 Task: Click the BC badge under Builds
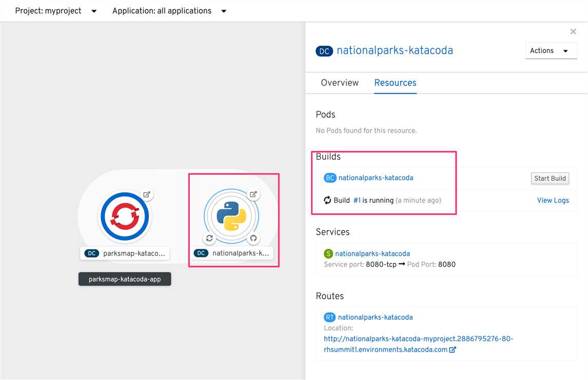[330, 178]
